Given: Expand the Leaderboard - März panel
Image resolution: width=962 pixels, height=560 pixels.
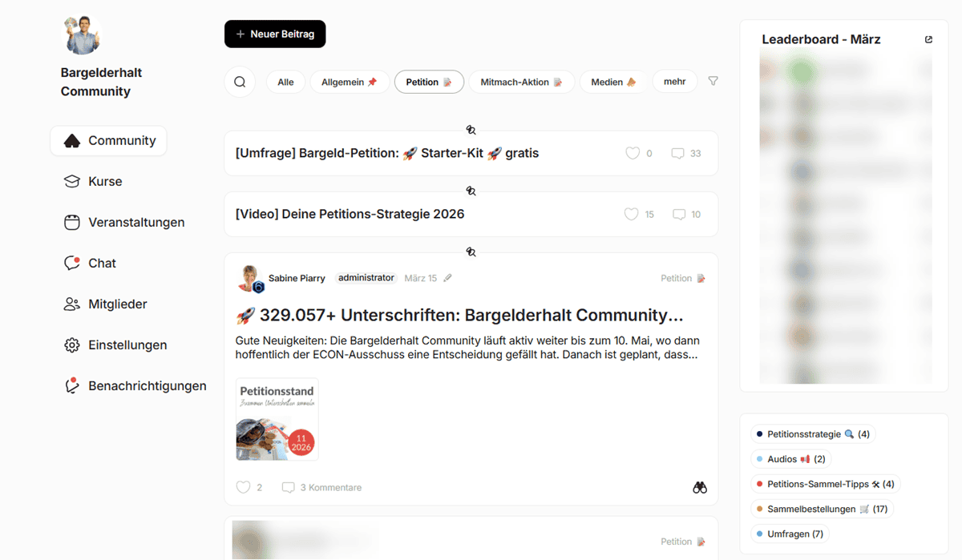Looking at the screenshot, I should pyautogui.click(x=928, y=38).
